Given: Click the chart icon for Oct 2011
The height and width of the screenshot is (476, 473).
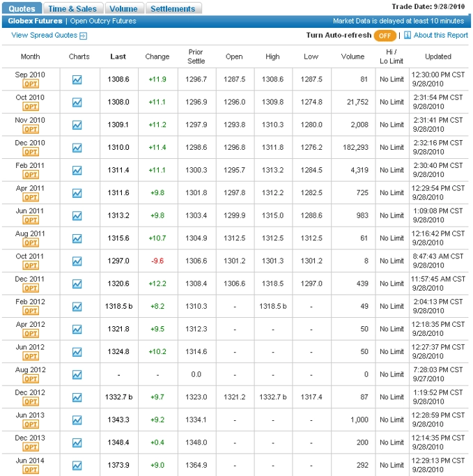Looking at the screenshot, I should coord(77,261).
